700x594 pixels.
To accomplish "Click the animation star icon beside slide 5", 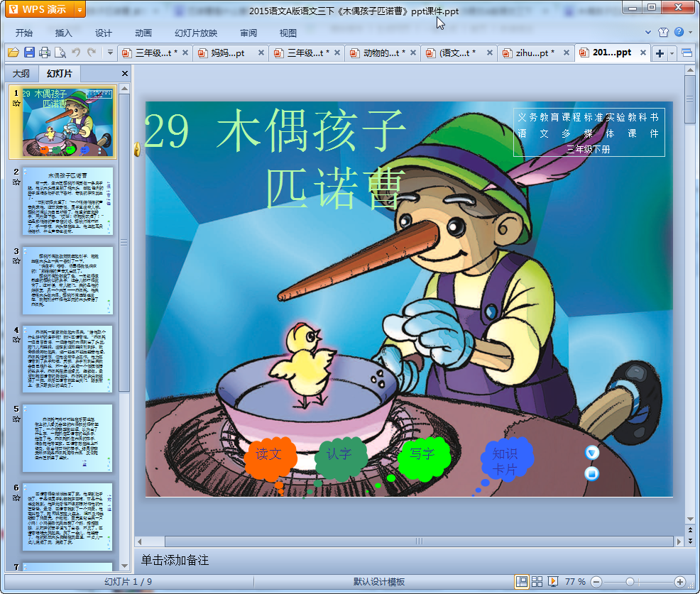I will pos(16,419).
